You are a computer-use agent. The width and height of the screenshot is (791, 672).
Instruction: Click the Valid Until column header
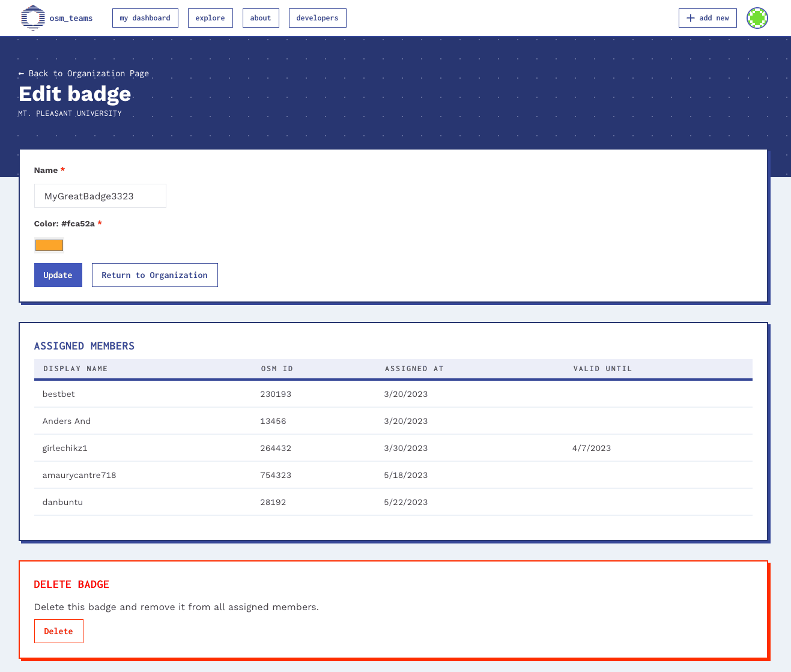tap(602, 369)
